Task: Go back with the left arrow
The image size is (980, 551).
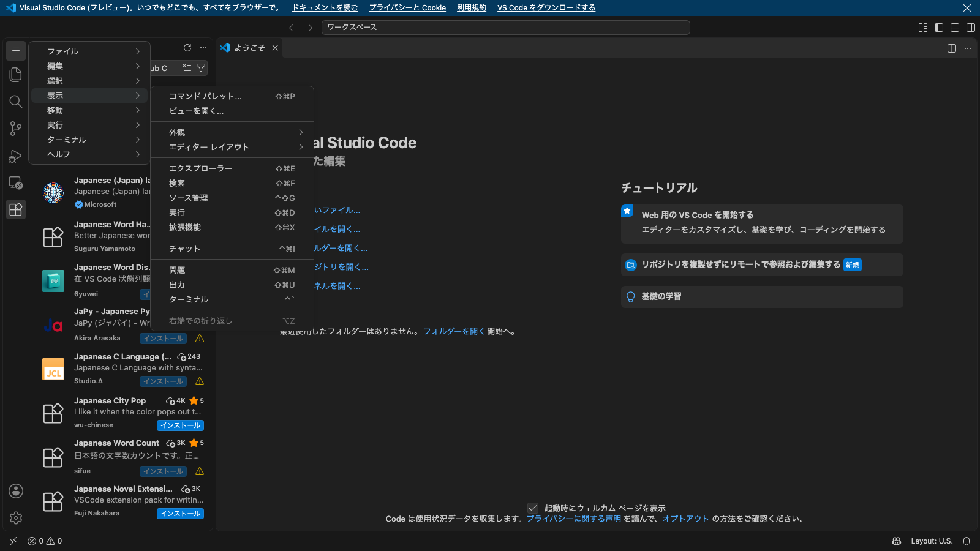Action: (x=293, y=28)
